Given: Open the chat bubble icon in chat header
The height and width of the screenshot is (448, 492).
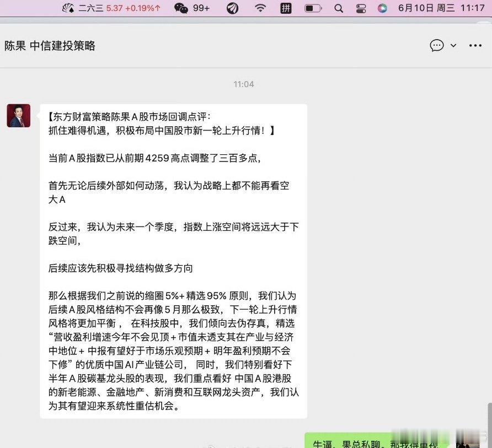Looking at the screenshot, I should 436,45.
